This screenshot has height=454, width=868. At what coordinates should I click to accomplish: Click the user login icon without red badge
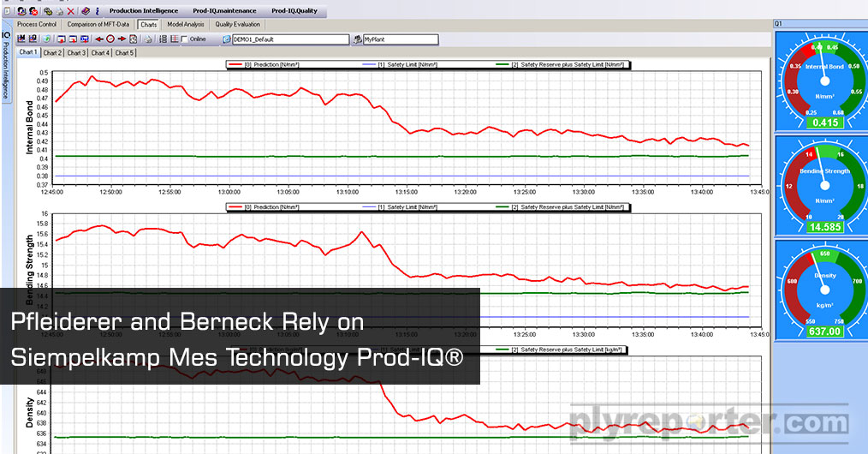pos(21,11)
